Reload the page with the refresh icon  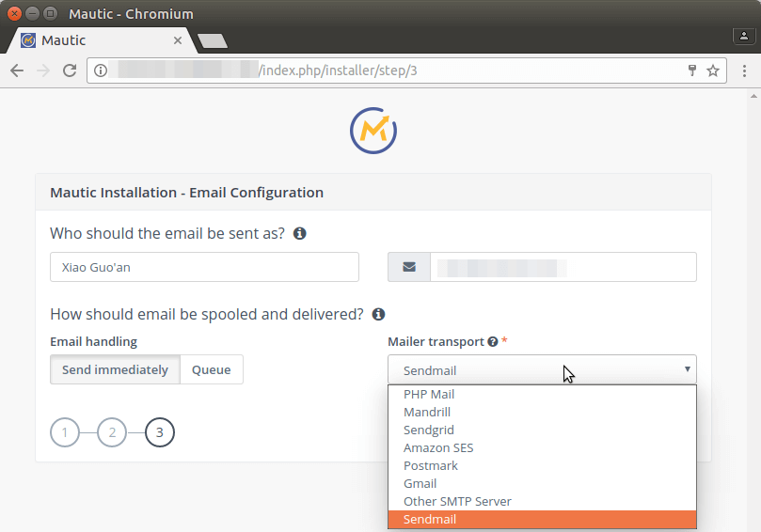click(x=69, y=70)
